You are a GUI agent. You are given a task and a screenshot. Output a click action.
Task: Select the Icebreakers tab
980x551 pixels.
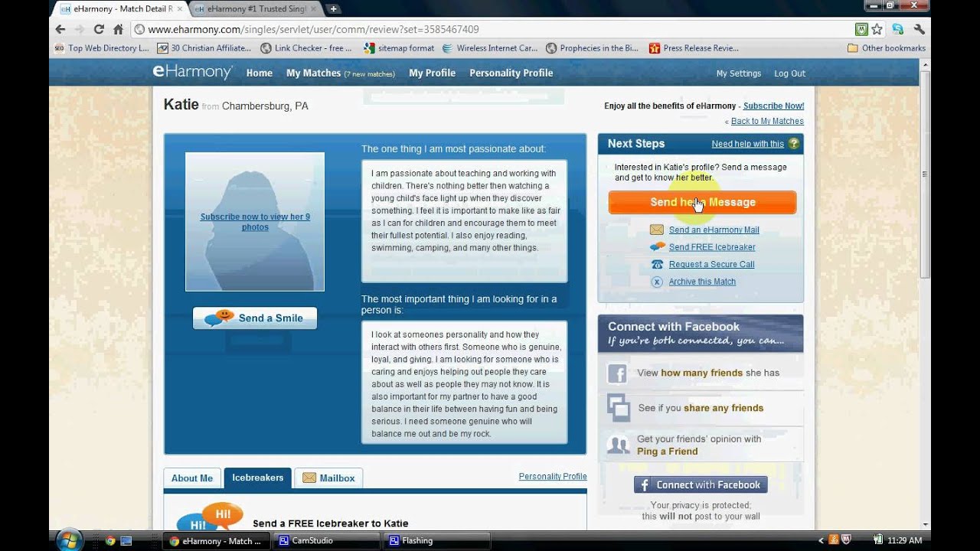click(x=258, y=478)
